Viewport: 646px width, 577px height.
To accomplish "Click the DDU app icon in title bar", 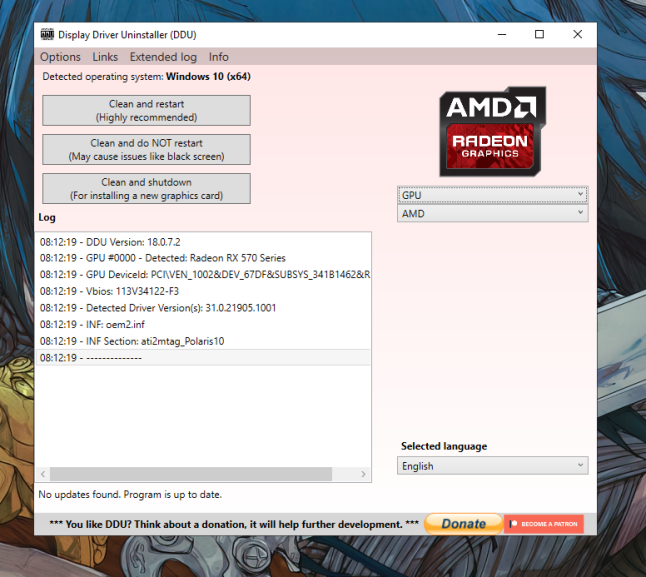I will pos(46,34).
